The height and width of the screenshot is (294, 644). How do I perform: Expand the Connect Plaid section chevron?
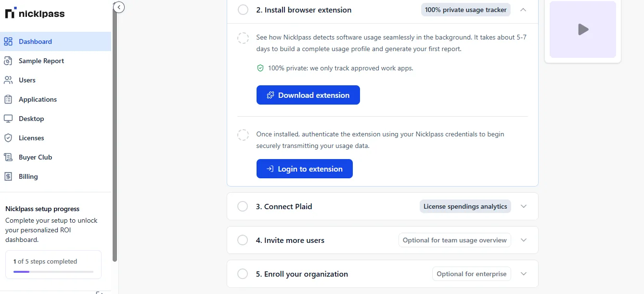pyautogui.click(x=524, y=206)
